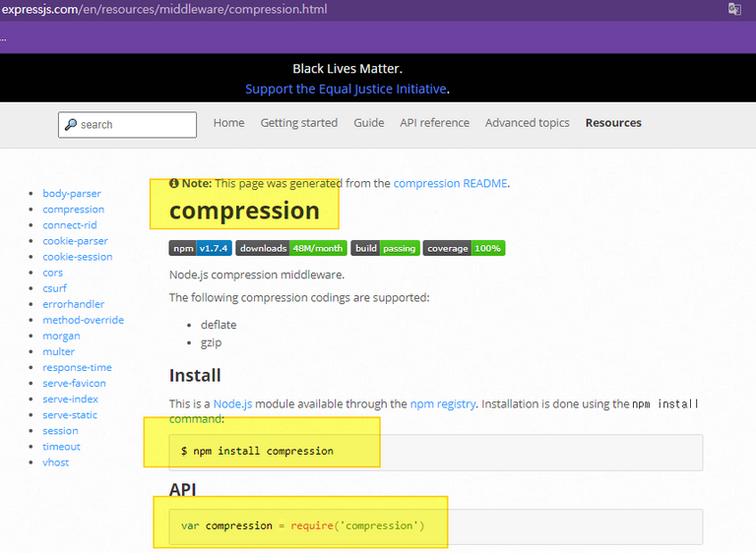Open method-override middleware page
The width and height of the screenshot is (756, 553).
tap(84, 320)
